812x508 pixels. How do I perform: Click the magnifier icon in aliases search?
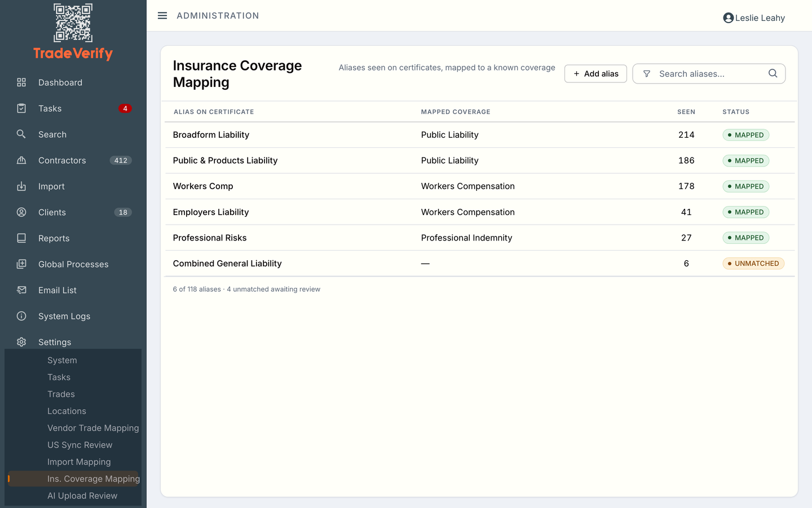773,73
